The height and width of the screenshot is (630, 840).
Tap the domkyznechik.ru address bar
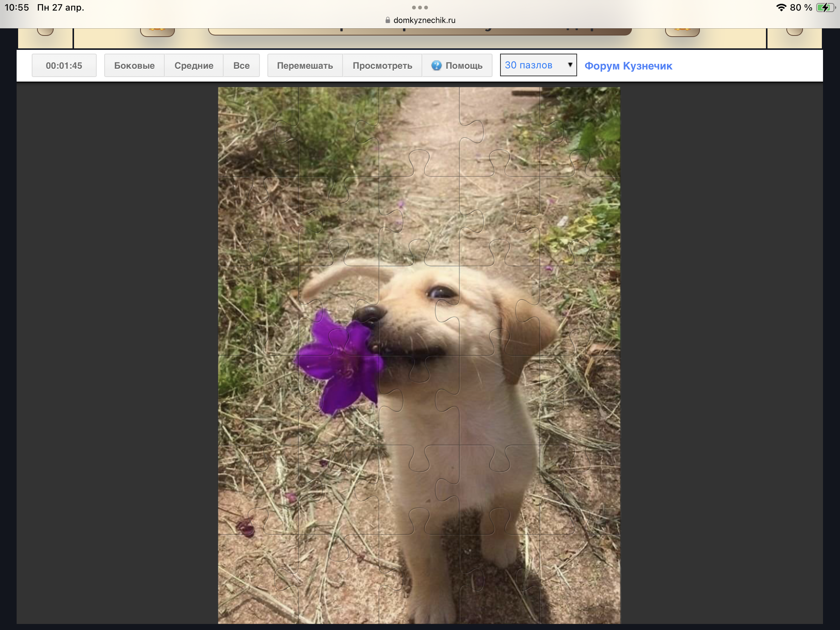424,20
